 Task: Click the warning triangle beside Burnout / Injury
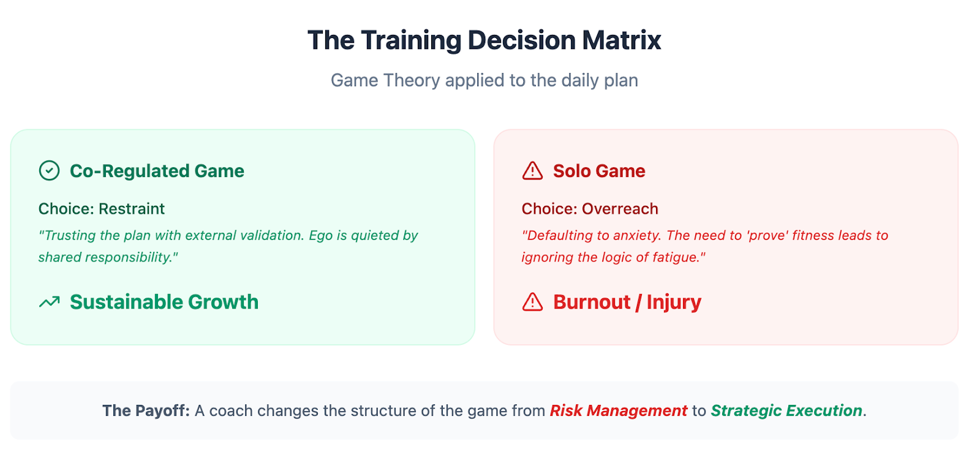532,302
